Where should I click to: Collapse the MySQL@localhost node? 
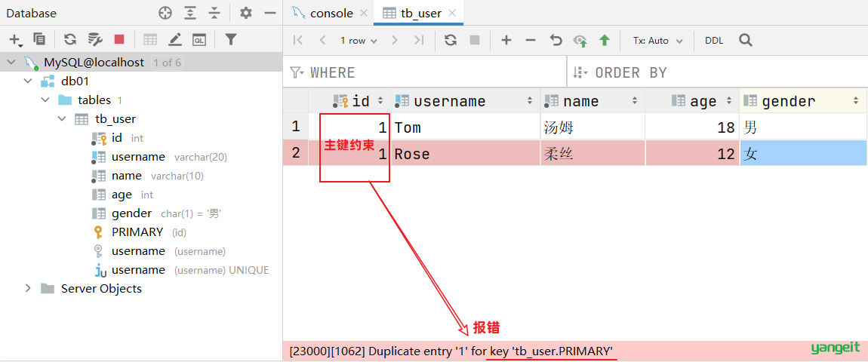coord(11,63)
